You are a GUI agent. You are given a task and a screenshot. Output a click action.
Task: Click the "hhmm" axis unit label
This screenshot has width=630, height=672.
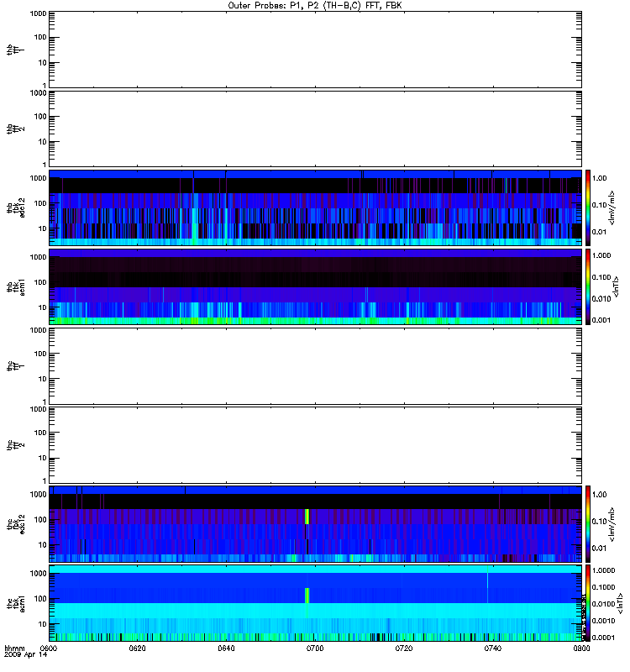pos(14,648)
